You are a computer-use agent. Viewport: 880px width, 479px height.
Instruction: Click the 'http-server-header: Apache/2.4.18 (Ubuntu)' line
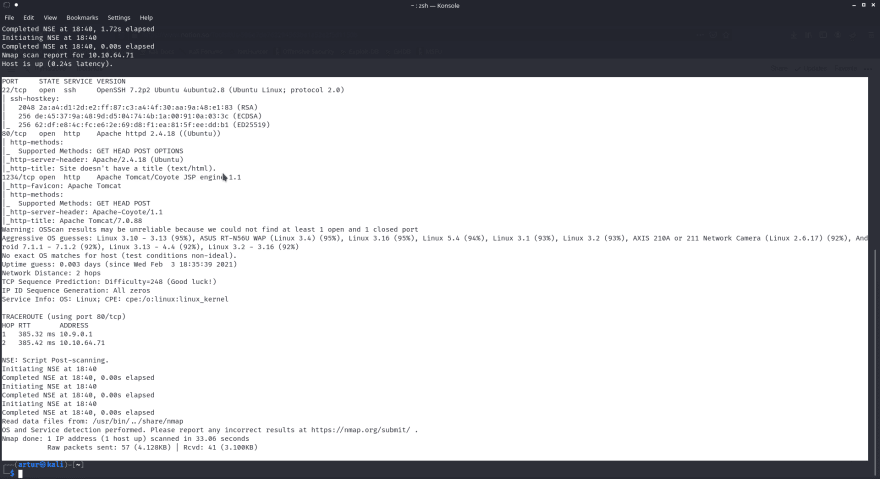pyautogui.click(x=95, y=159)
